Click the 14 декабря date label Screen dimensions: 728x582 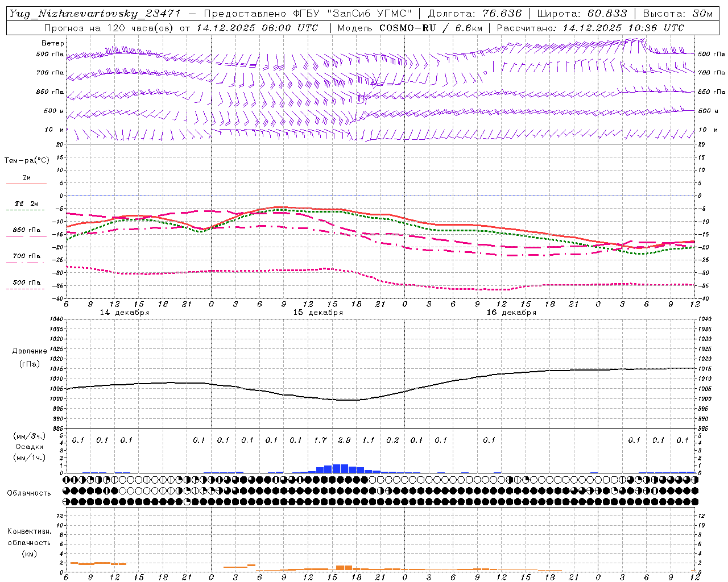tap(125, 313)
